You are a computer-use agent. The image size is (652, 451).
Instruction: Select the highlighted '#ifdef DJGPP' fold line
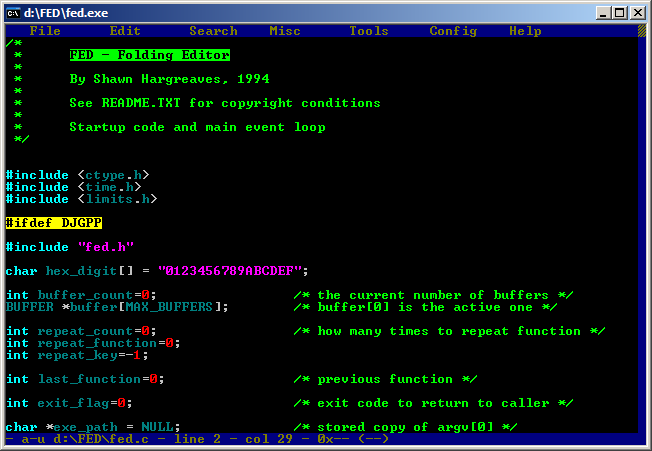pos(53,223)
